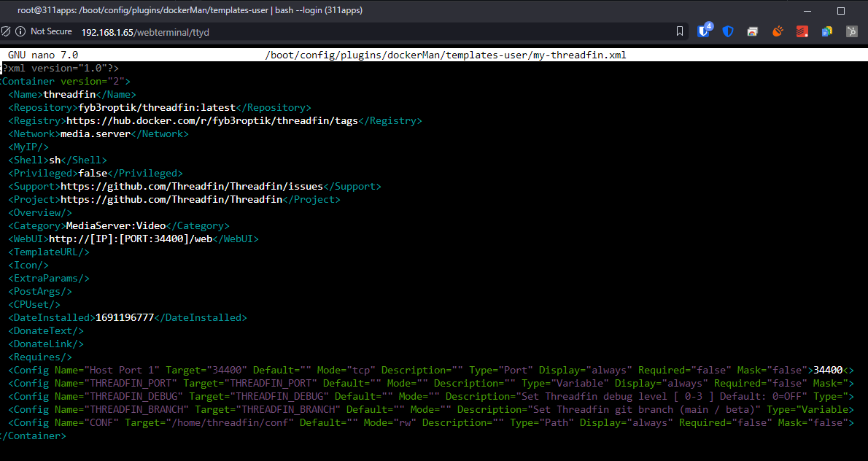Click the CPUset empty tag
Screen dimensions: 868x461
tap(34, 304)
